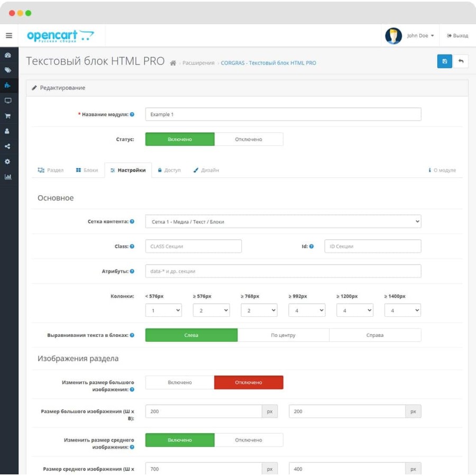Open the Сетка контента dropdown
The height and width of the screenshot is (476, 476).
point(283,222)
